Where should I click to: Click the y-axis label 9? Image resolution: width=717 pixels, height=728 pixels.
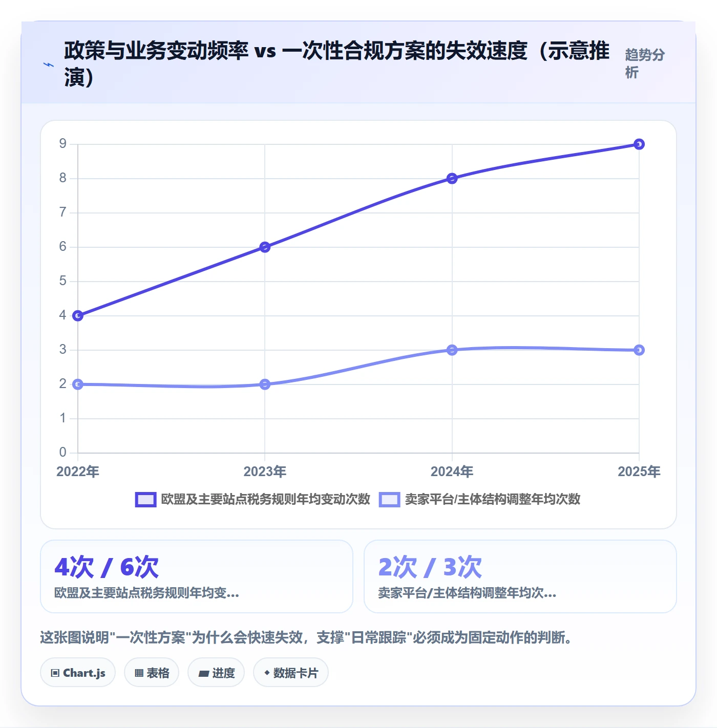point(62,144)
